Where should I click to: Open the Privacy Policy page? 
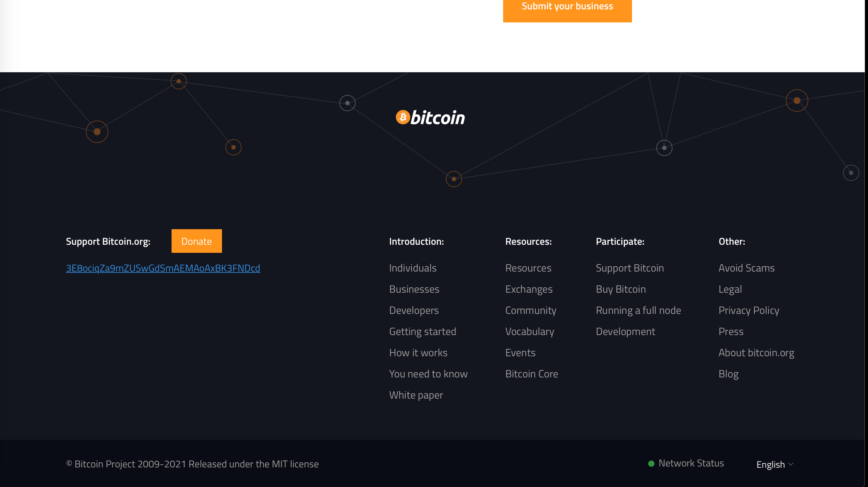point(749,310)
